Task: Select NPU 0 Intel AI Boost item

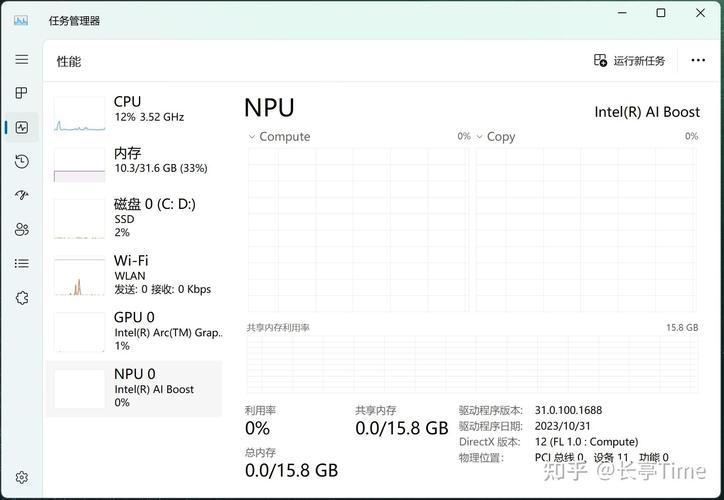Action: click(134, 389)
